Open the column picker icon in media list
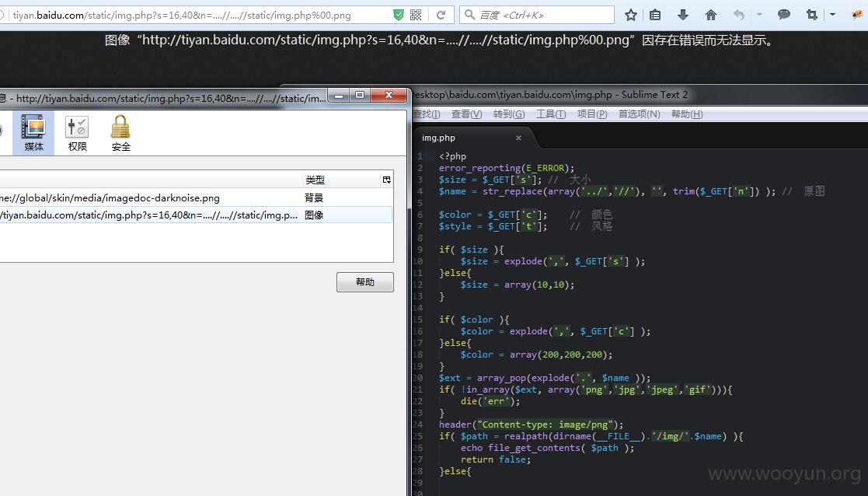 click(386, 180)
